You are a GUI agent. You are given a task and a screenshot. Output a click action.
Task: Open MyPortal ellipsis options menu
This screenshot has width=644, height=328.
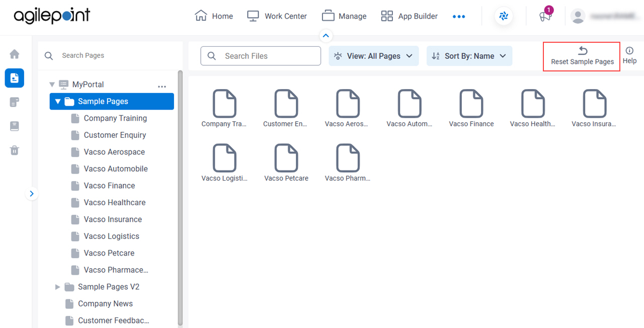[162, 87]
